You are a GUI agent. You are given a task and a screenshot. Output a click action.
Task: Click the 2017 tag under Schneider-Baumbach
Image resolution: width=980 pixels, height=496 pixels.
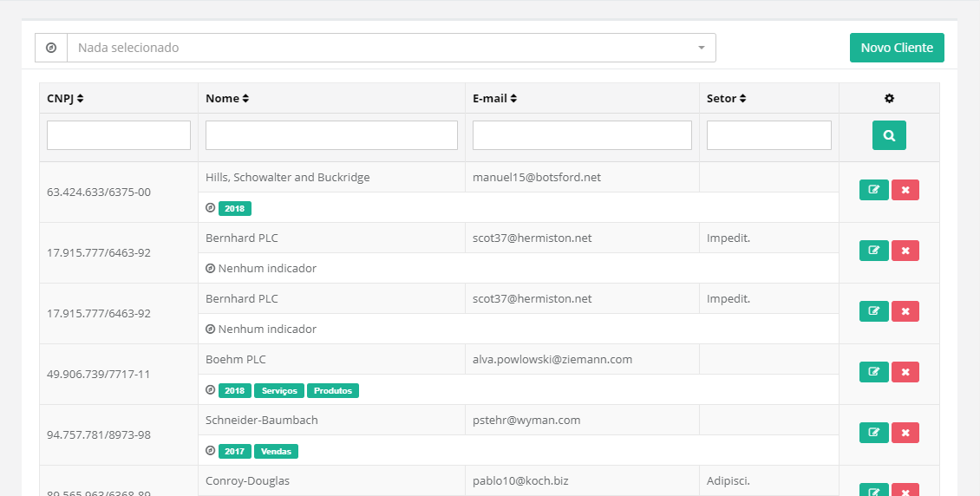234,451
